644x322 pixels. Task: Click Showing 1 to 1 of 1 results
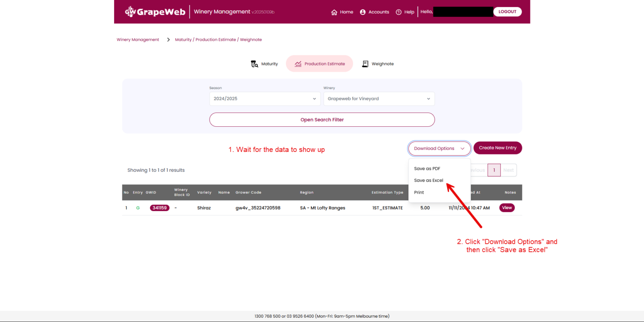point(156,170)
